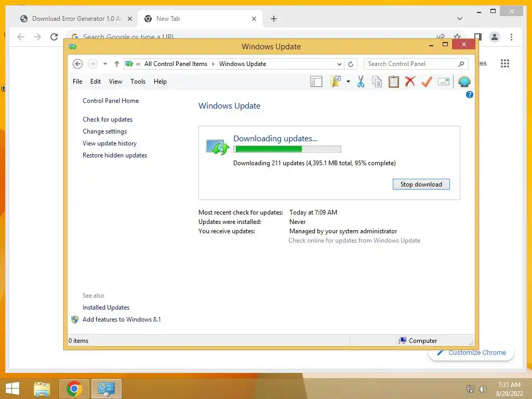The width and height of the screenshot is (532, 399).
Task: Open View update history
Action: click(x=110, y=143)
